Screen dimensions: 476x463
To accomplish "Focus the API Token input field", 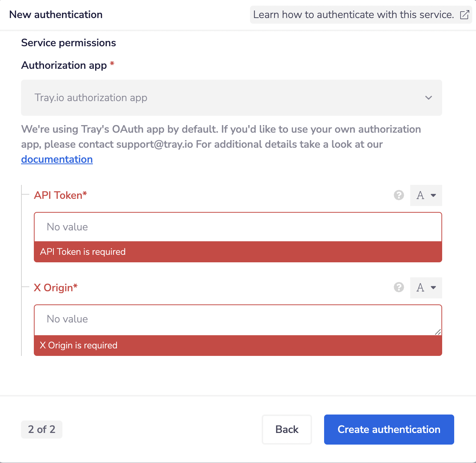I will 238,227.
